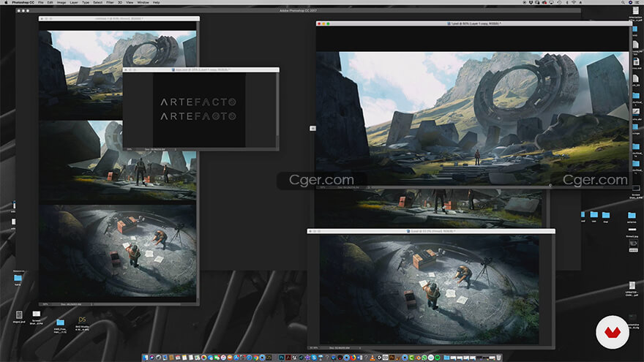Viewport: 644px width, 362px height.
Task: Click the title bar of the bottom-right document window
Action: [431, 231]
